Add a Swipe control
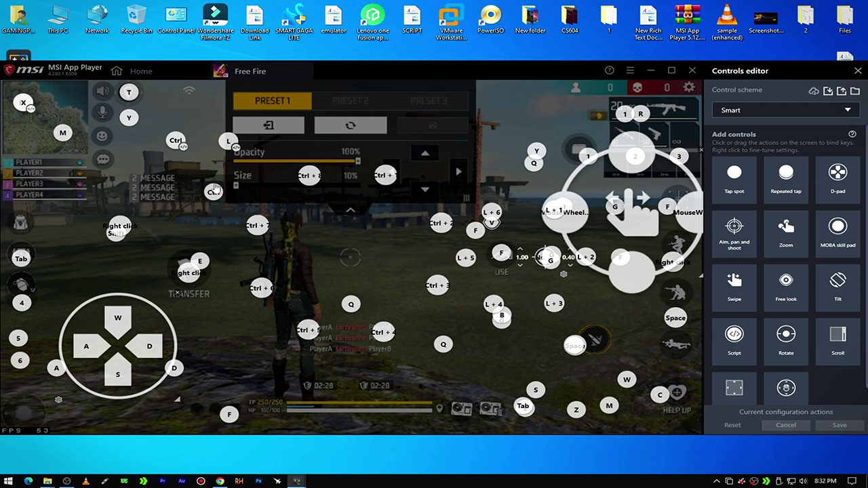 coord(734,286)
